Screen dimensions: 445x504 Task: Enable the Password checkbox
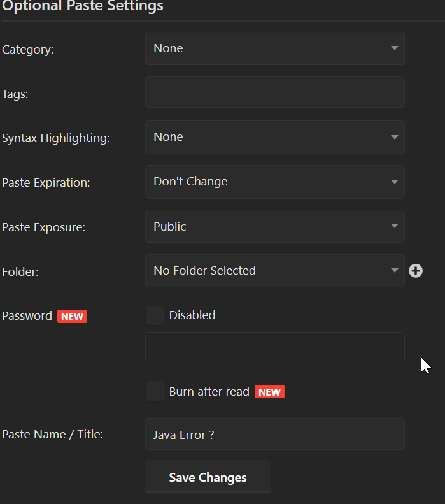click(155, 315)
